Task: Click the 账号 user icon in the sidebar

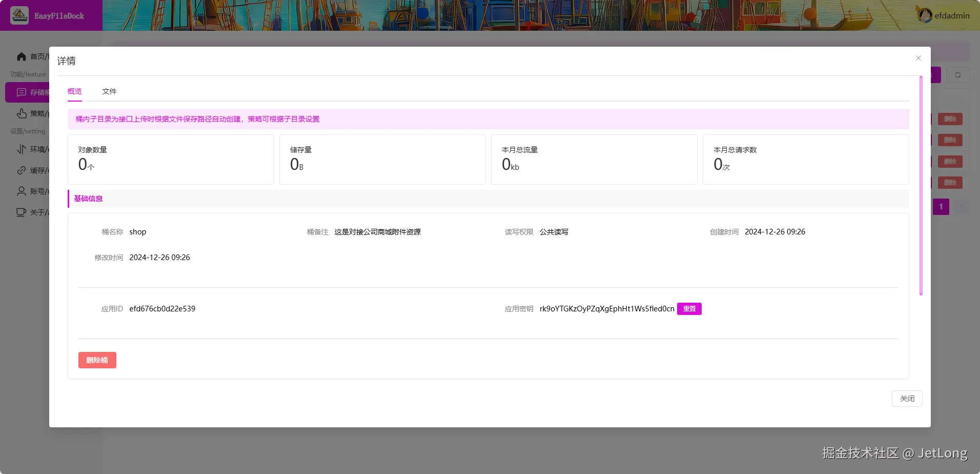Action: click(x=22, y=191)
